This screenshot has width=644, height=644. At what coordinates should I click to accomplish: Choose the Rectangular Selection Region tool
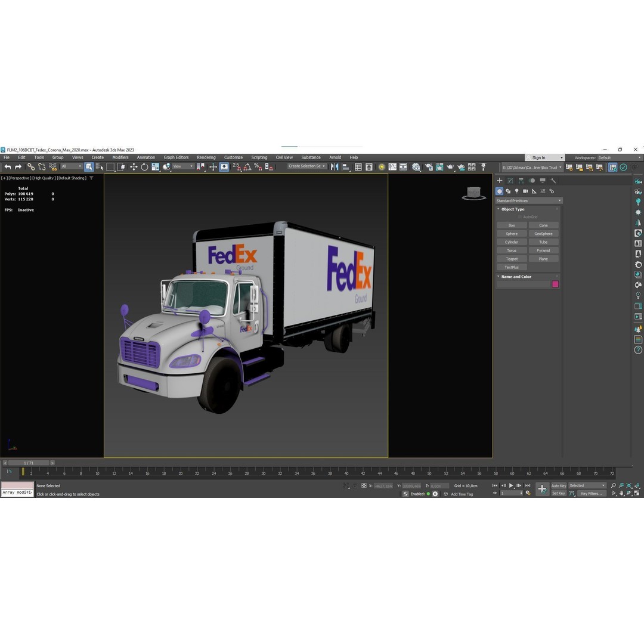click(110, 167)
